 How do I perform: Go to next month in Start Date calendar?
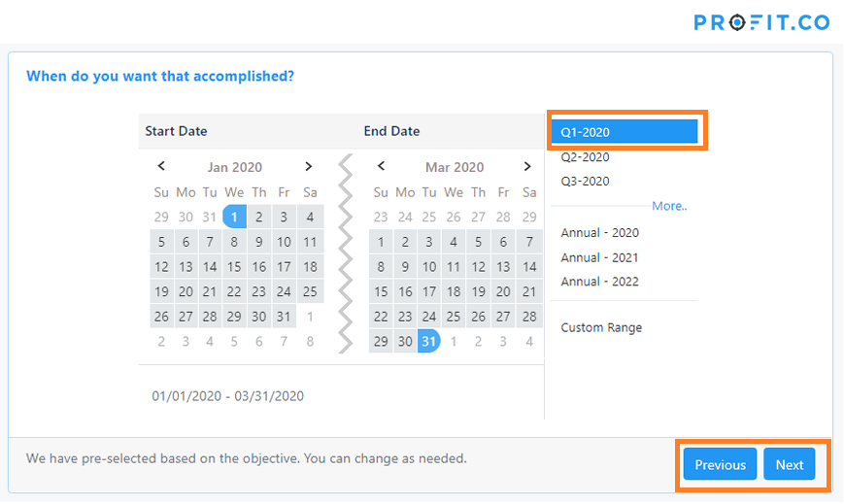[x=309, y=166]
